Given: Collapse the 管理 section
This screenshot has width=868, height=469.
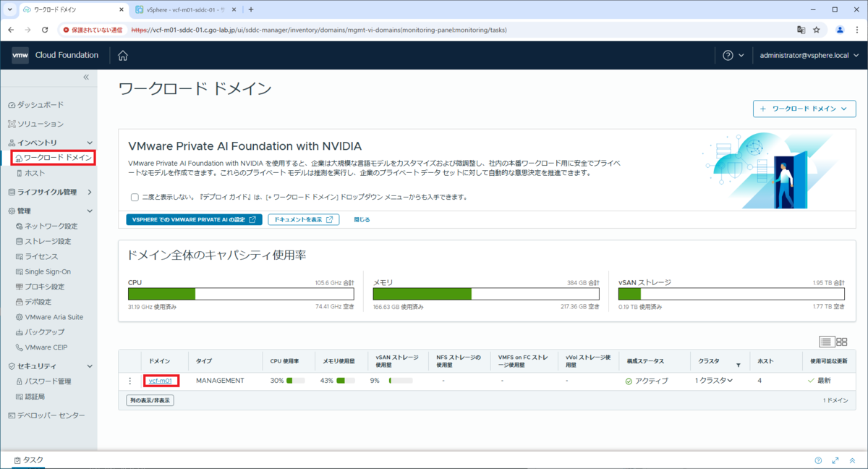Looking at the screenshot, I should 90,211.
